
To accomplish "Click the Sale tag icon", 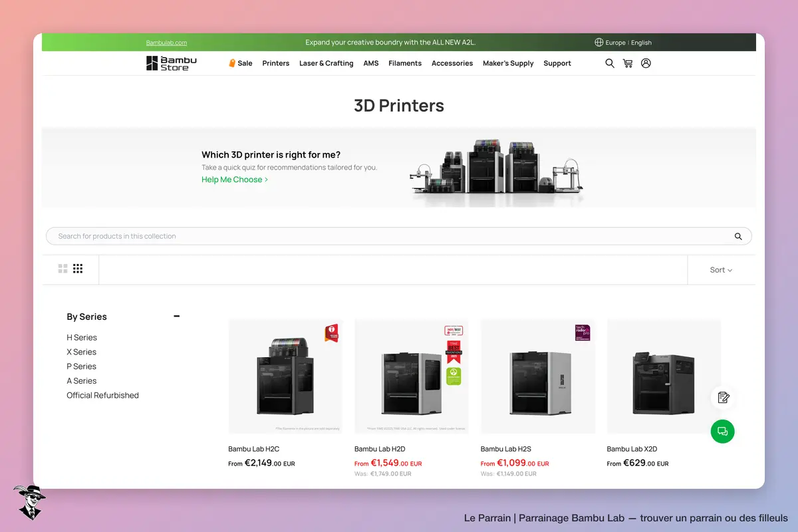I will coord(232,63).
